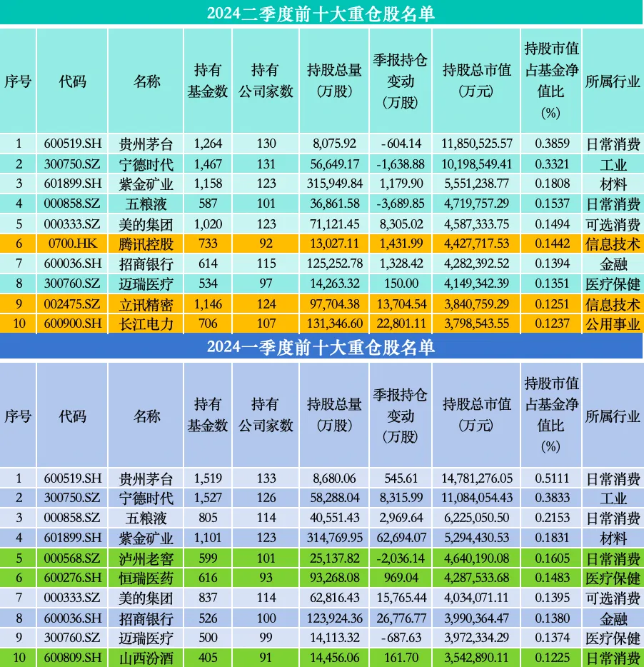Screen dimensions: 644x667
Task: Click the 立讯精密 name cell
Action: click(146, 304)
